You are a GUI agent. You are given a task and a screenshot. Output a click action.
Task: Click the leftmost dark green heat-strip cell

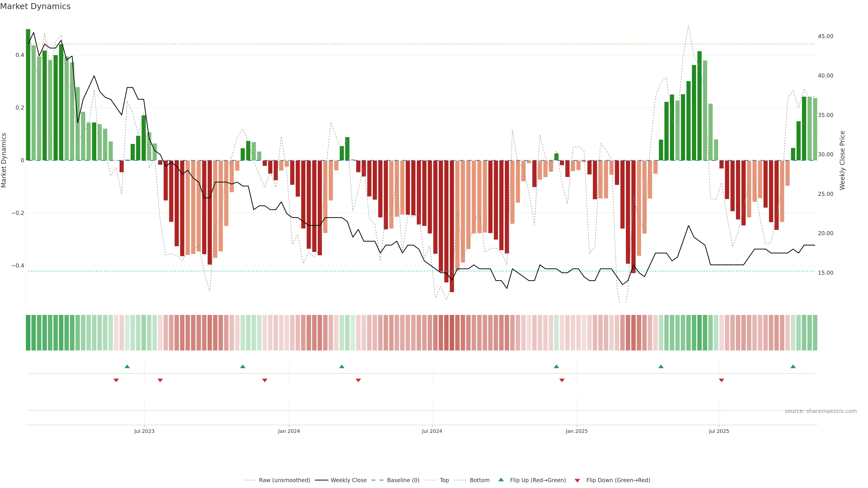tap(28, 333)
